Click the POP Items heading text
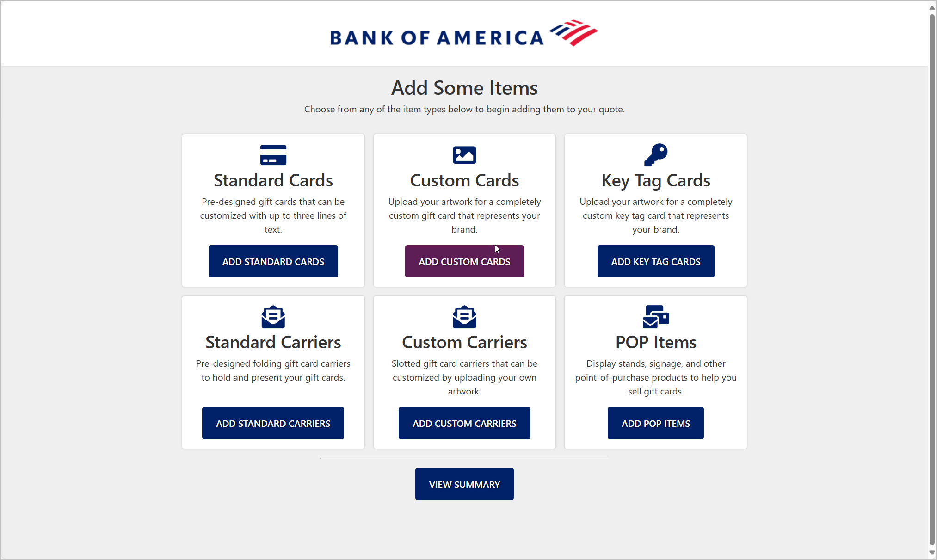This screenshot has height=560, width=937. pyautogui.click(x=656, y=342)
